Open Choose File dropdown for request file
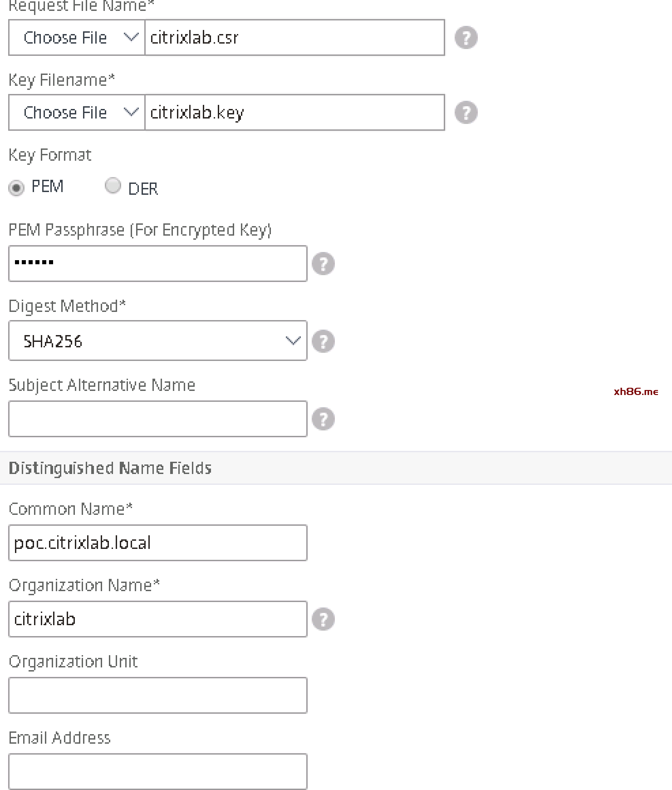Image resolution: width=672 pixels, height=790 pixels. [77, 38]
